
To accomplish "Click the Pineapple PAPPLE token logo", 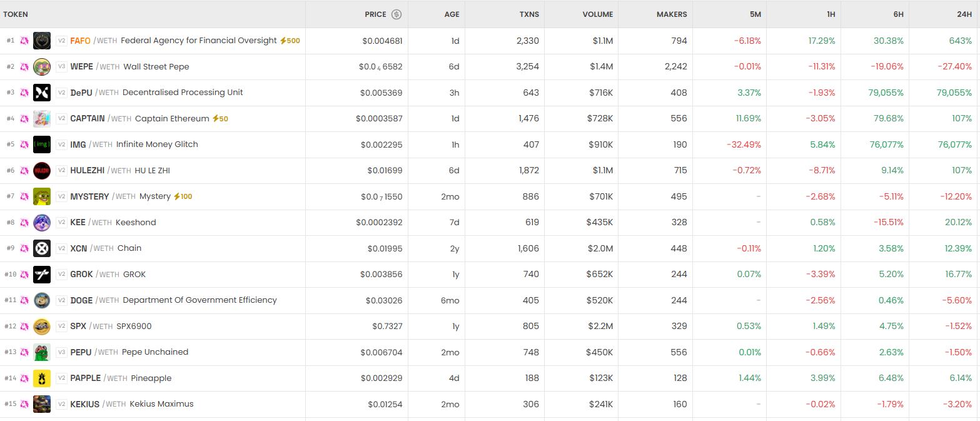I will point(42,378).
